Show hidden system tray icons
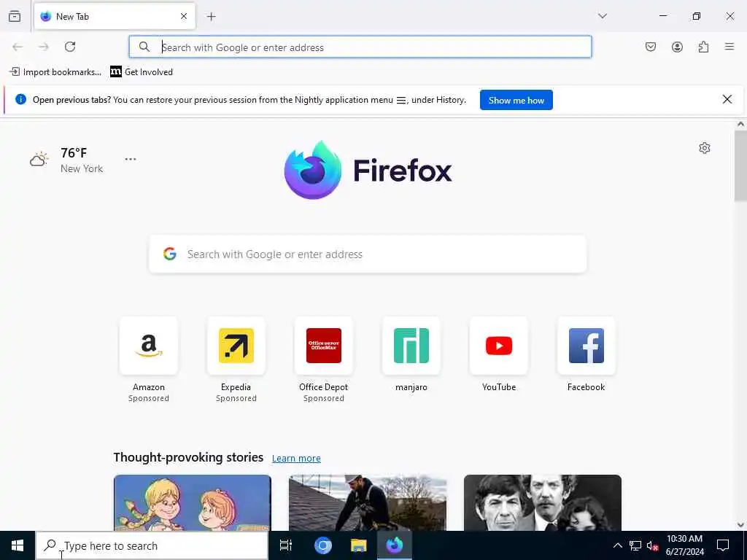 (x=617, y=545)
